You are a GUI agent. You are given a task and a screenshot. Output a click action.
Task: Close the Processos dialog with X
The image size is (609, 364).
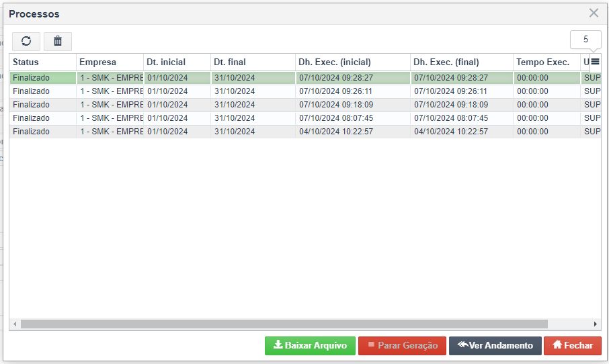(594, 13)
